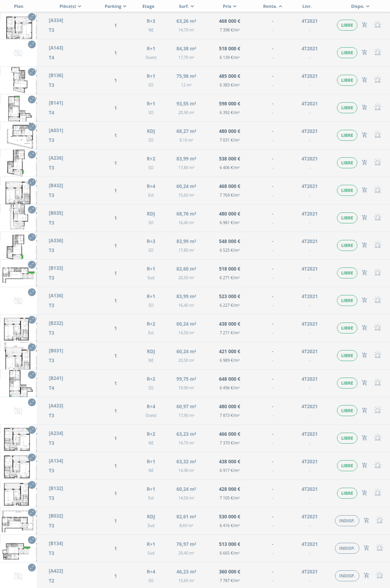Viewport: 390px width, 588px height.
Task: Click the INDISP. badge for lot B134
Action: point(347,548)
